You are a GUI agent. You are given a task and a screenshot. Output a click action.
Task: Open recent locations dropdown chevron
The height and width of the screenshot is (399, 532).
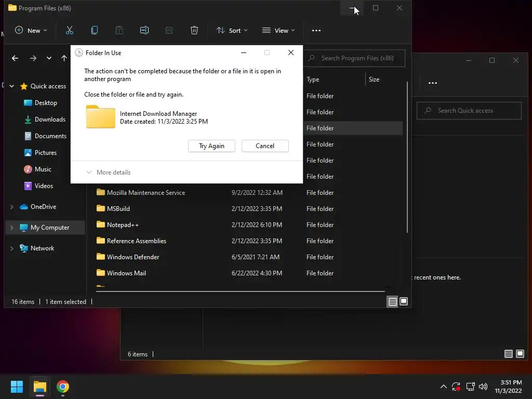49,58
